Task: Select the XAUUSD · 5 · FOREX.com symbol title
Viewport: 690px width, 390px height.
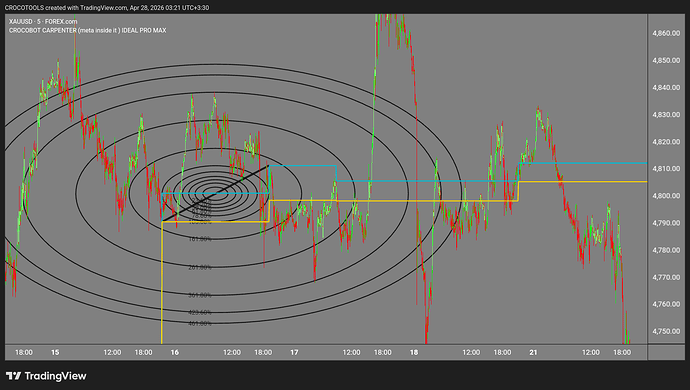Action: [43, 21]
